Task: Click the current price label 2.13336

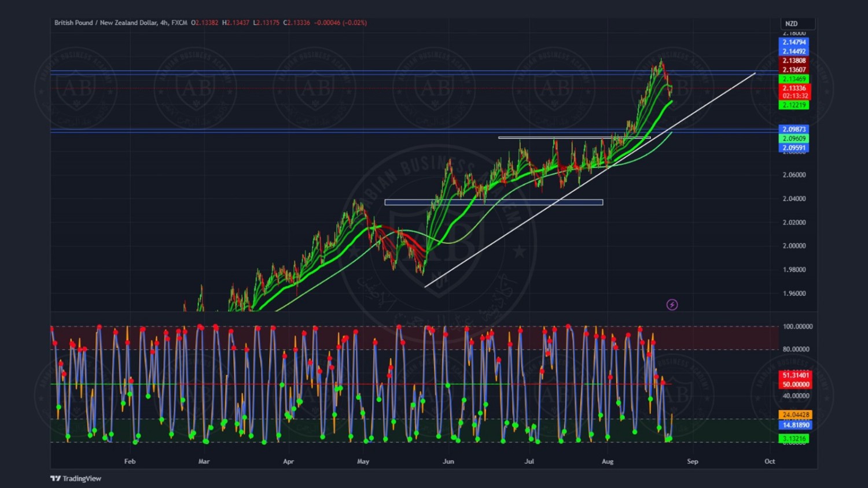Action: (794, 88)
